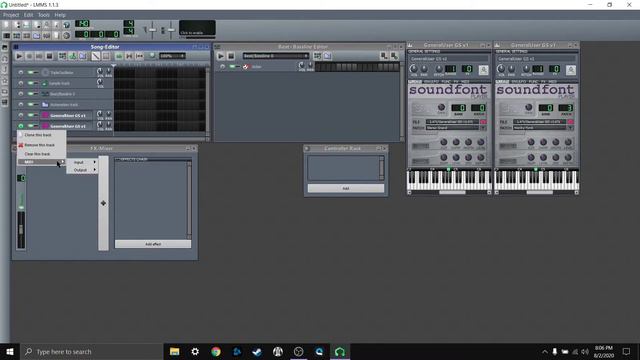Screen dimensions: 640x360
Task: Mute the Sample track
Action: point(31,83)
